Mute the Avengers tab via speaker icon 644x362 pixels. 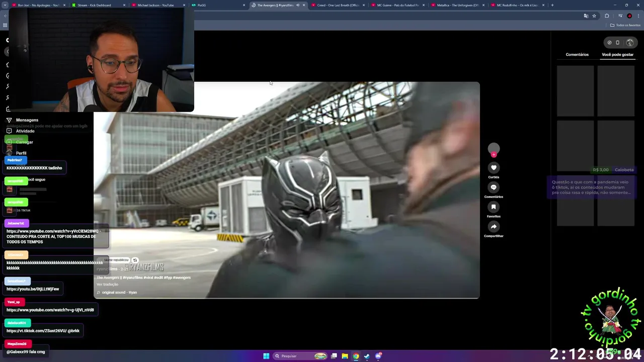pos(297,5)
